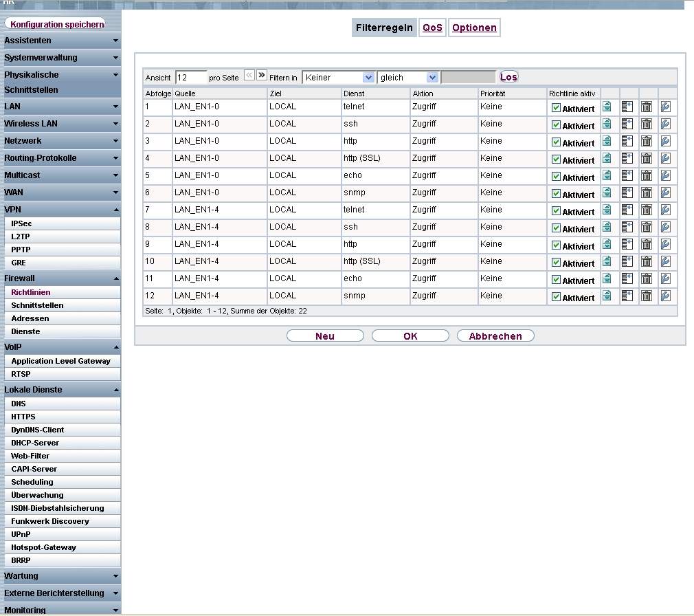
Task: Click insert-rule icon in row 5 echo
Action: tap(627, 176)
